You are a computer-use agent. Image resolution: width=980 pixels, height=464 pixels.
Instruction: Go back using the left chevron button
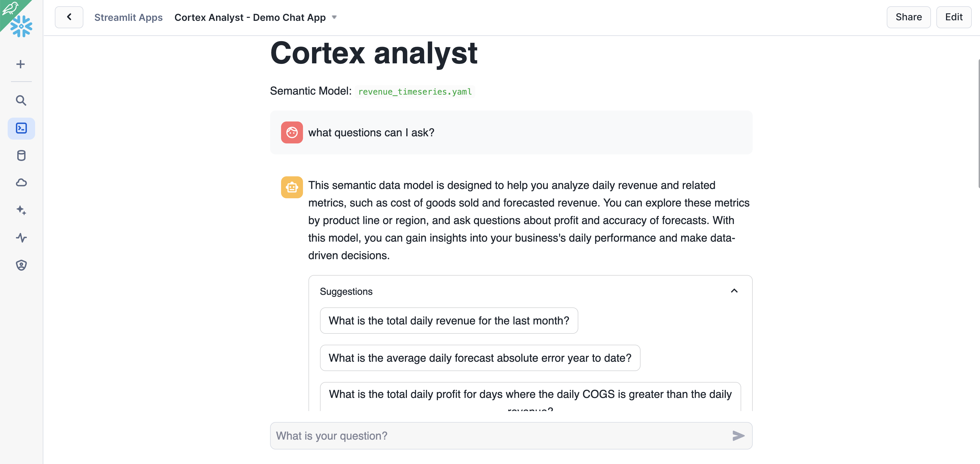tap(69, 17)
